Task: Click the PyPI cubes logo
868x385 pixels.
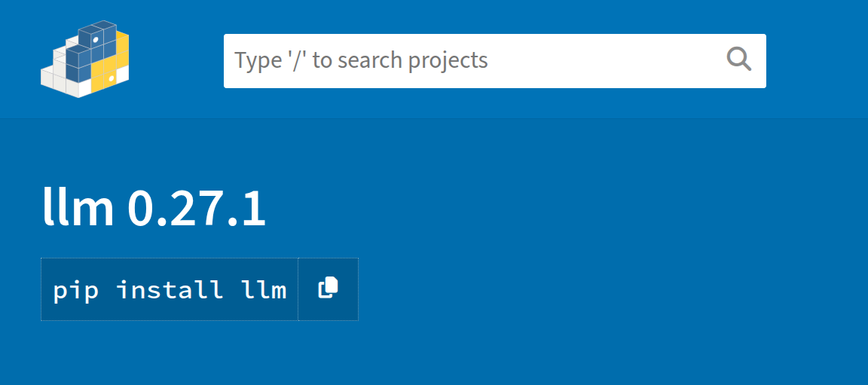Action: 84,60
